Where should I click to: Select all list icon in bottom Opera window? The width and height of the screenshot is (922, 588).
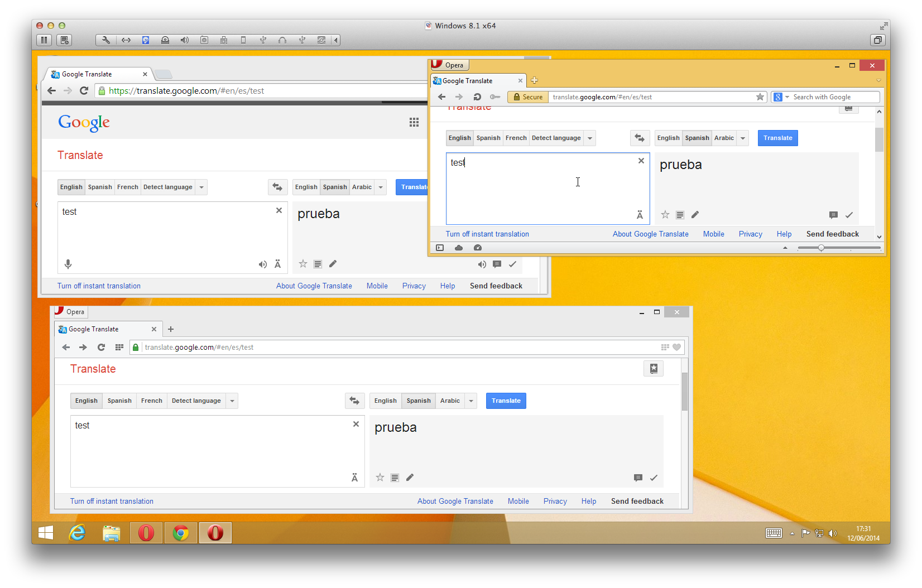coord(395,478)
